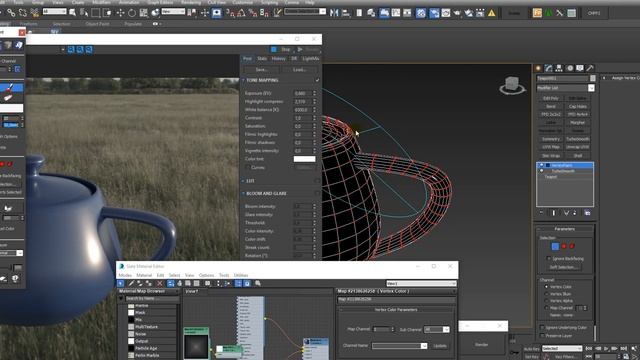
Task: Open the Utilities menu in Material Editor
Action: point(241,276)
